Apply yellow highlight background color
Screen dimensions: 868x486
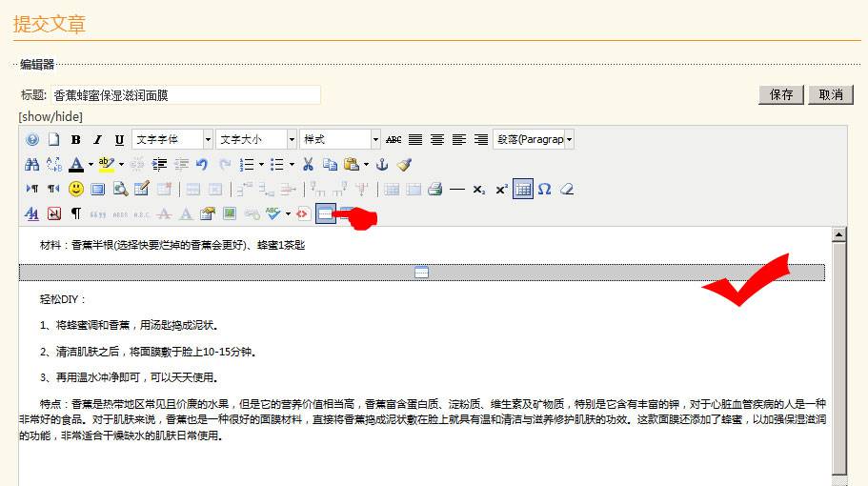coord(107,165)
